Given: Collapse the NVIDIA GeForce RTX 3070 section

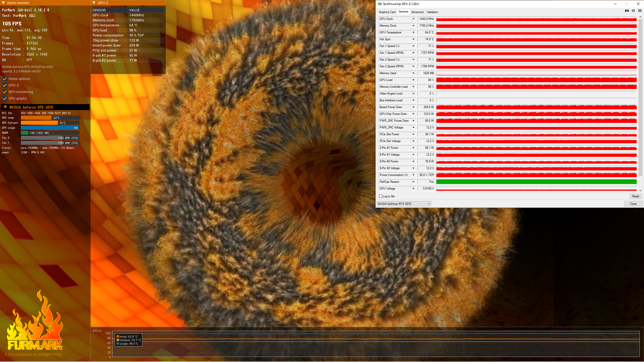Looking at the screenshot, I should 5,107.
